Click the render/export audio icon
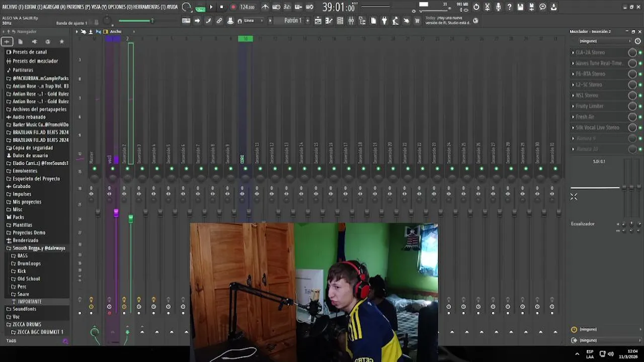Screen dimensions: 644x362 pyautogui.click(x=531, y=7)
